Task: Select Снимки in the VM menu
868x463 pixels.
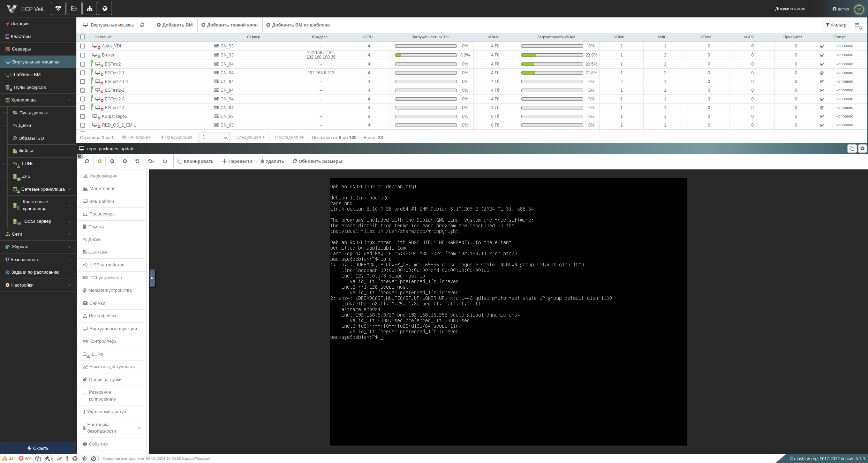Action: (112, 303)
